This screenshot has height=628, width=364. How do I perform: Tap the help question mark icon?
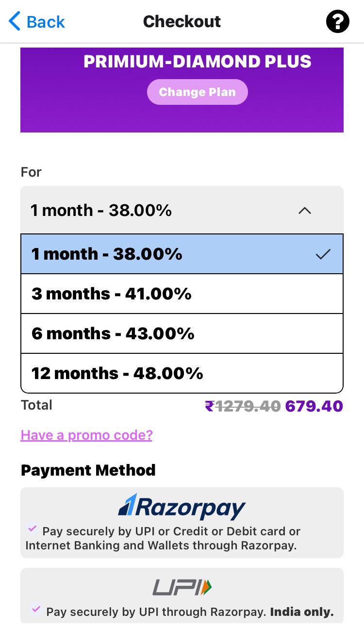[337, 22]
